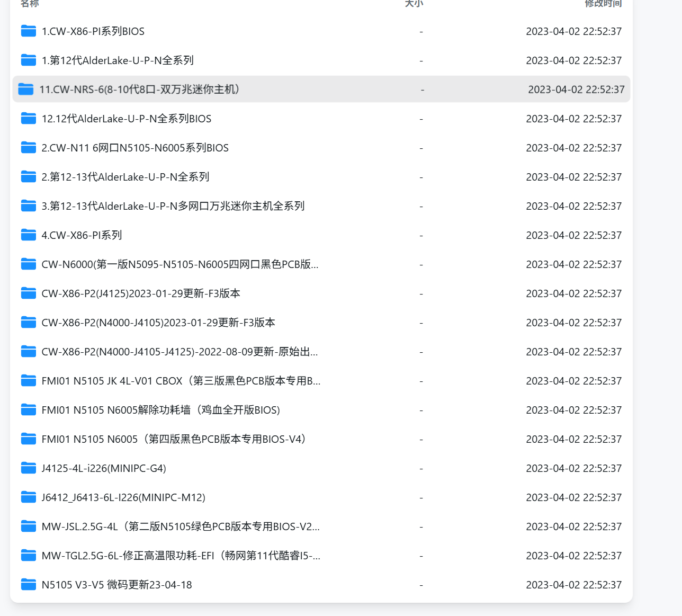Click folder icon for MW-JSL.2.5G-4L row

pos(29,526)
